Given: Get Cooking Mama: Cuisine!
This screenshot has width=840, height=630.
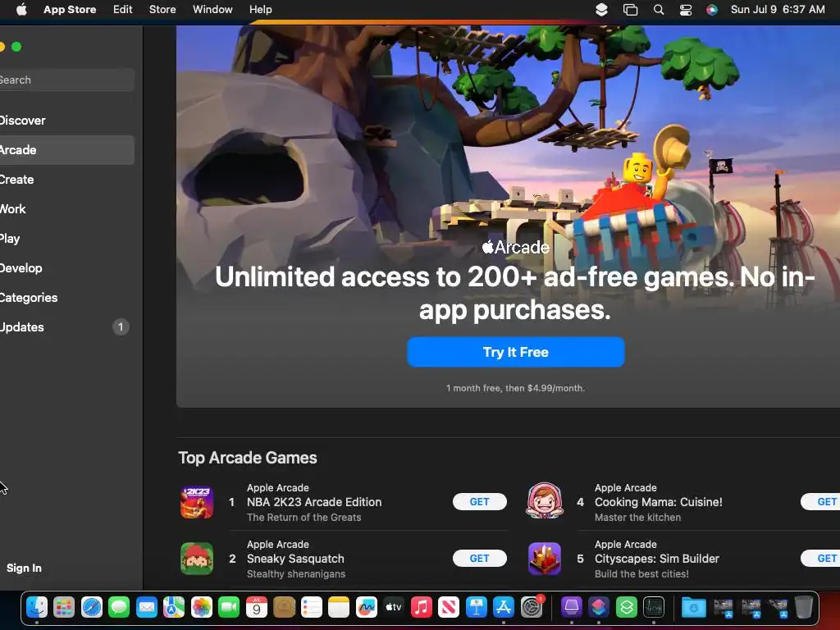Looking at the screenshot, I should [x=820, y=502].
